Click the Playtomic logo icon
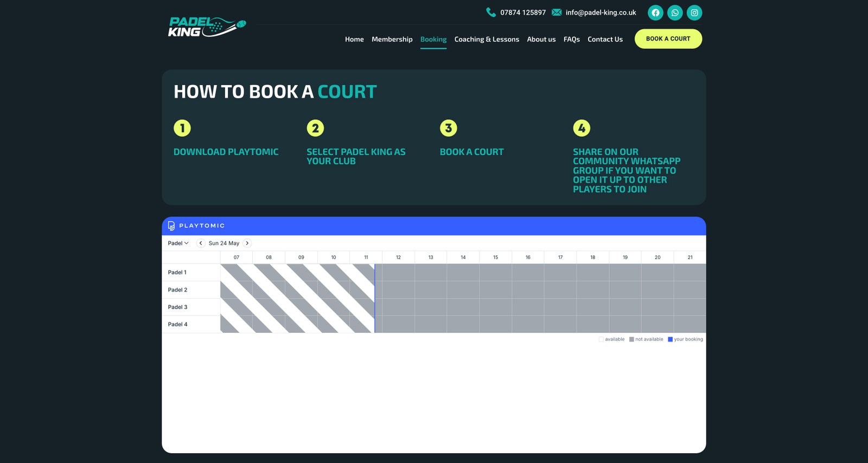 click(171, 226)
